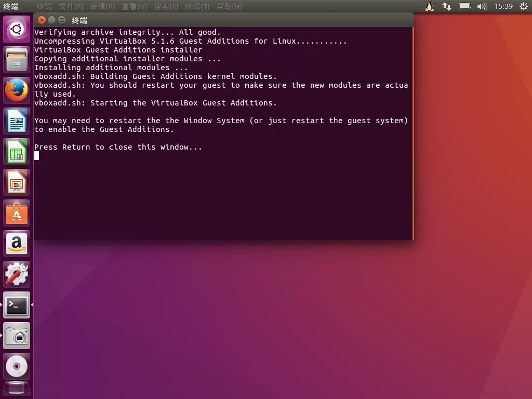Open the battery status indicator

(465, 6)
